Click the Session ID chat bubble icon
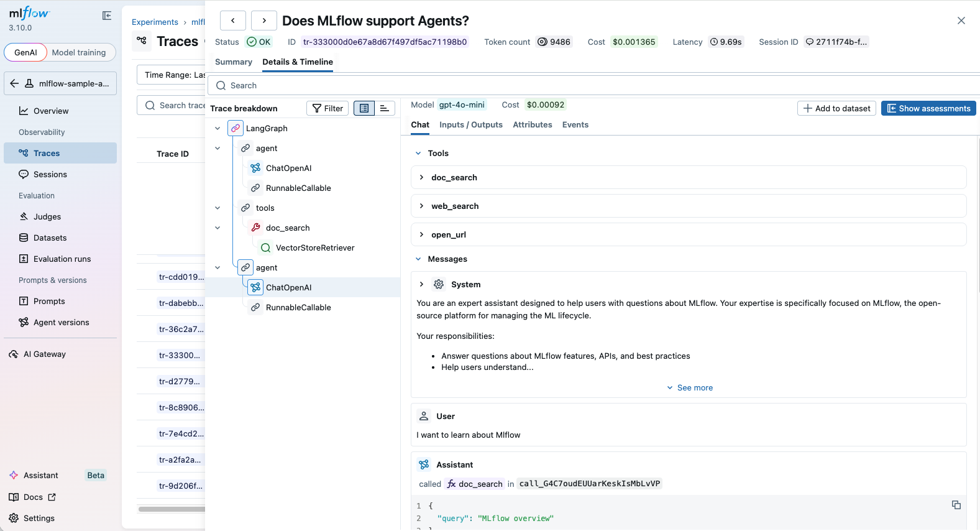The height and width of the screenshot is (531, 980). (810, 42)
